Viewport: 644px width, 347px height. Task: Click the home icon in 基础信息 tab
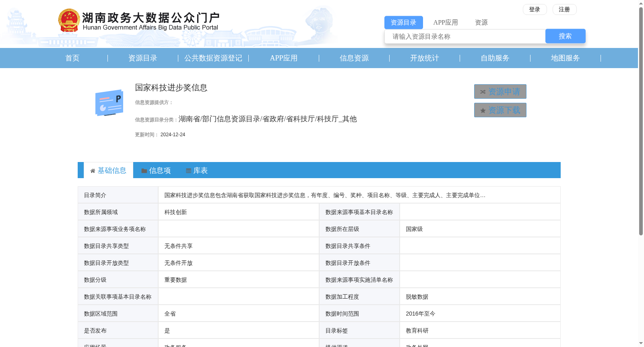[x=93, y=171]
